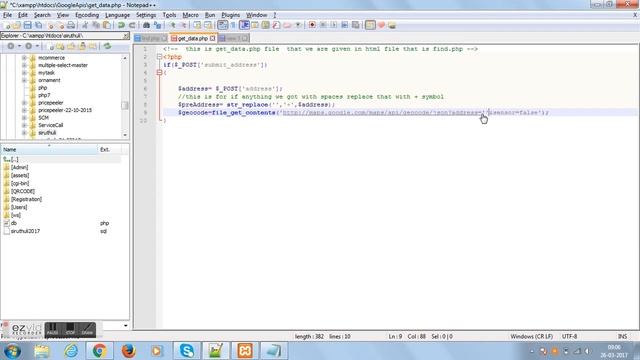Start macro recording with red dot icon
Viewport: 640px width, 360px height.
click(312, 25)
